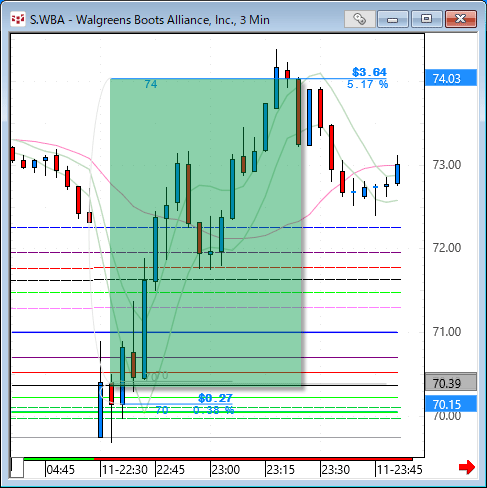Click the S.WBA chart window icon

click(18, 19)
